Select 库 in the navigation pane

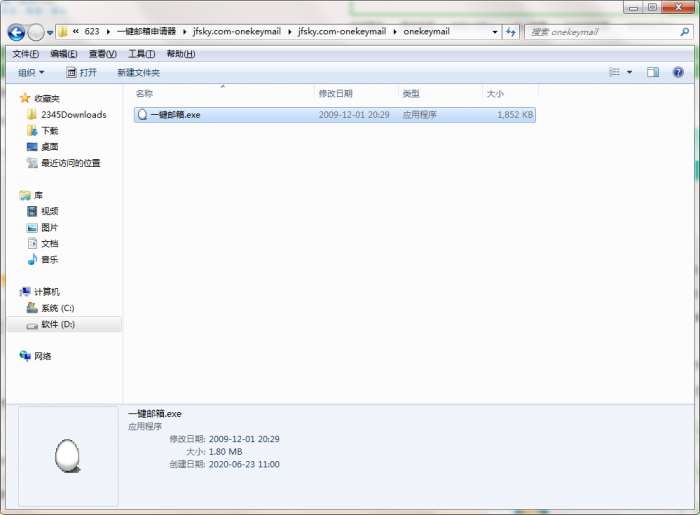click(38, 195)
